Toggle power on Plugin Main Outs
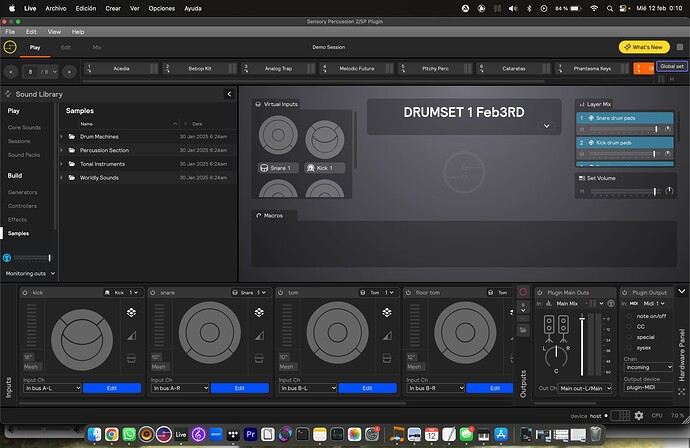 click(x=540, y=292)
